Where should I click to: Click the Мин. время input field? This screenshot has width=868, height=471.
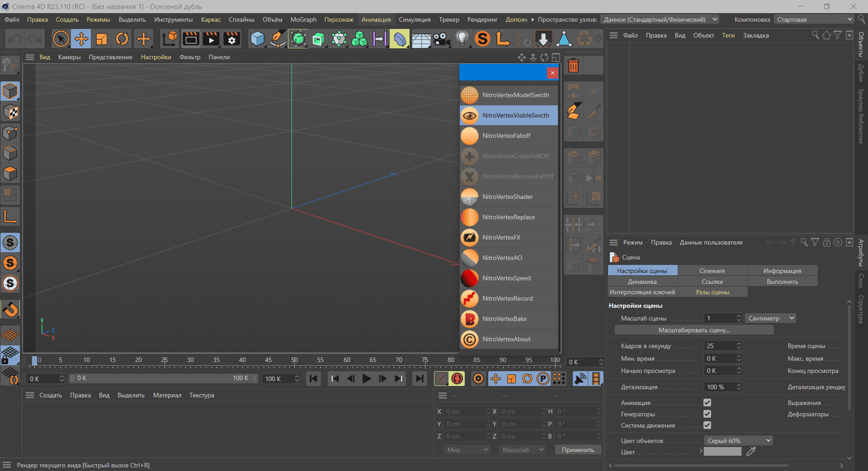tap(719, 358)
